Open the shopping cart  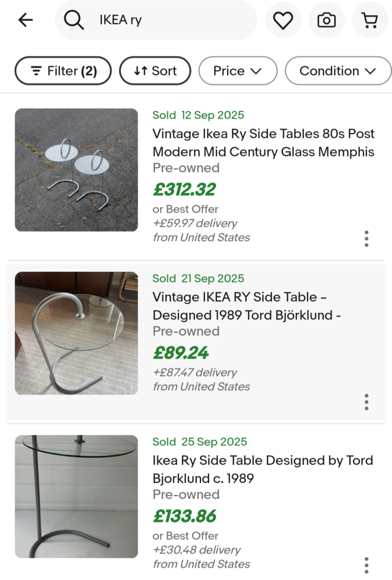click(369, 20)
